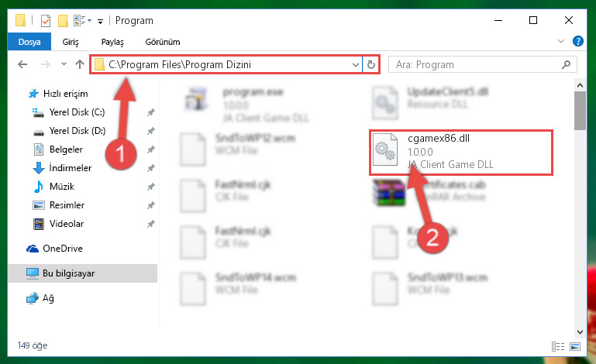Open recent locations dropdown arrow
This screenshot has height=364, width=596.
pyautogui.click(x=64, y=64)
